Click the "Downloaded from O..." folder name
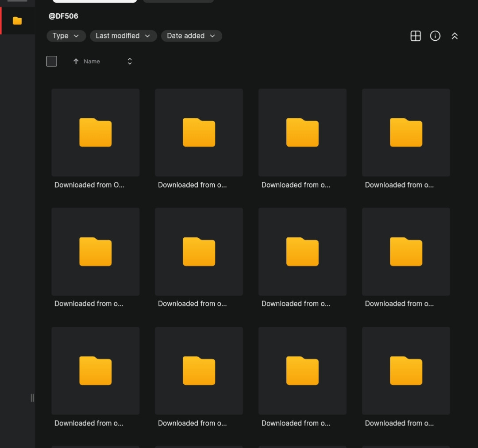This screenshot has width=478, height=448. 89,185
